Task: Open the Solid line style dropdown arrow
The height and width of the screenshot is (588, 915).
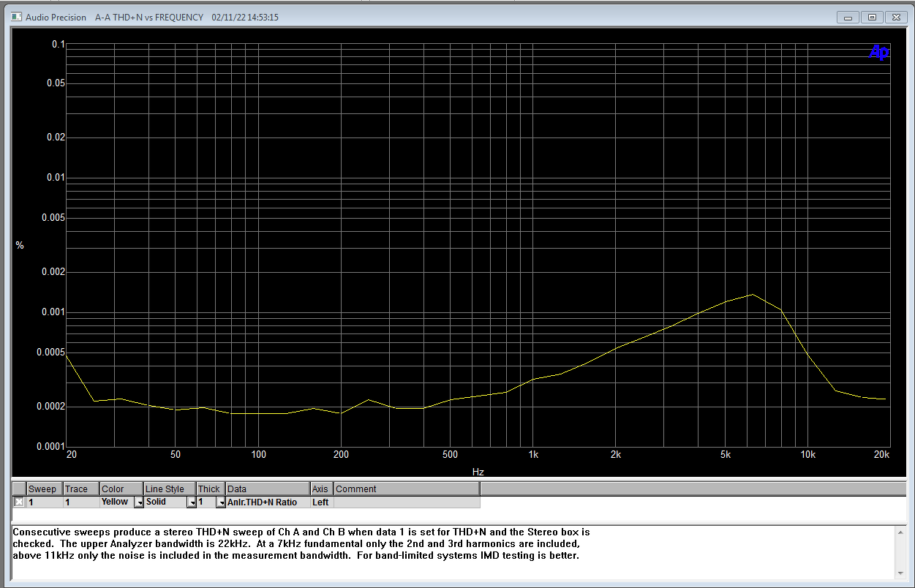Action: click(192, 502)
